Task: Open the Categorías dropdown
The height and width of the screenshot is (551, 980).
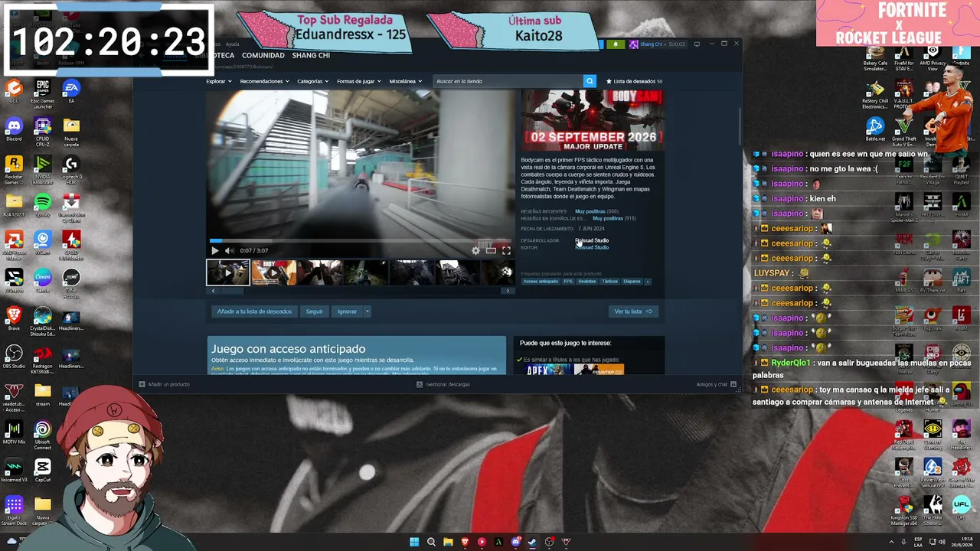Action: click(x=312, y=81)
